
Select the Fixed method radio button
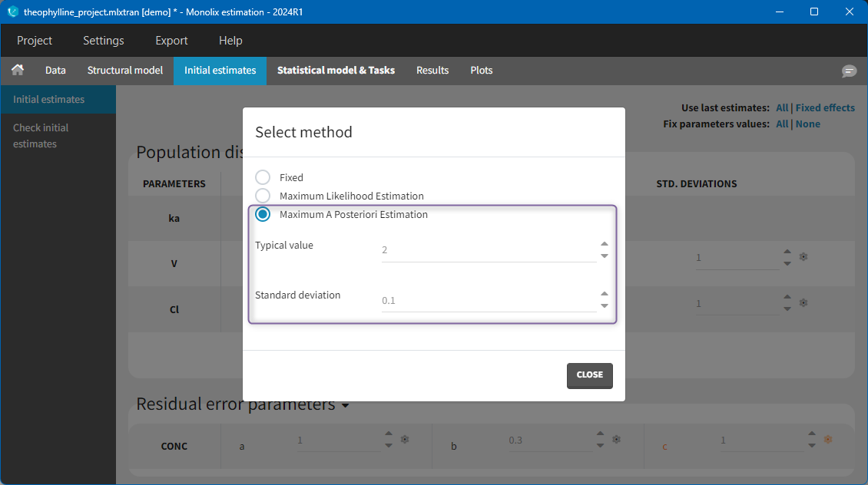pos(263,177)
